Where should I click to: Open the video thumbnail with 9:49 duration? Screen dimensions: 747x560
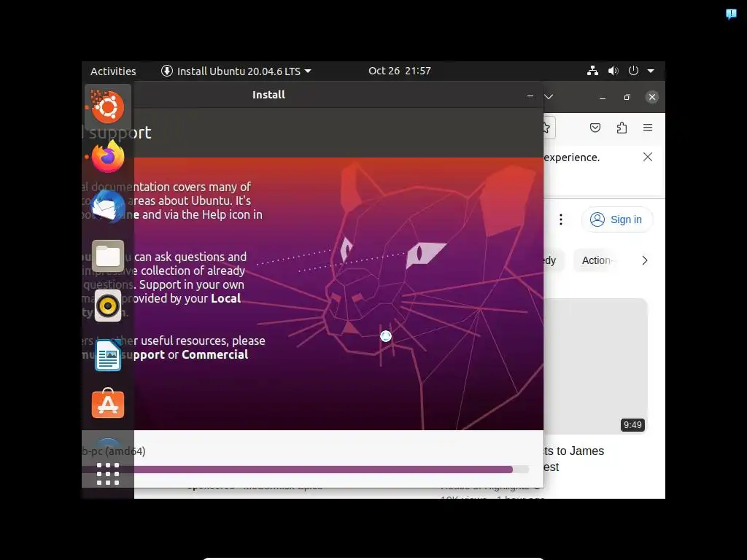pos(595,366)
